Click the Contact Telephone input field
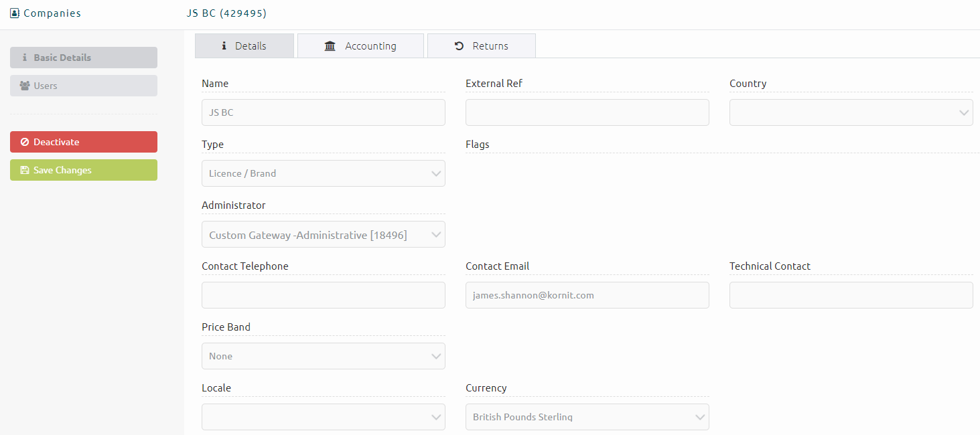The image size is (980, 435). [x=324, y=295]
